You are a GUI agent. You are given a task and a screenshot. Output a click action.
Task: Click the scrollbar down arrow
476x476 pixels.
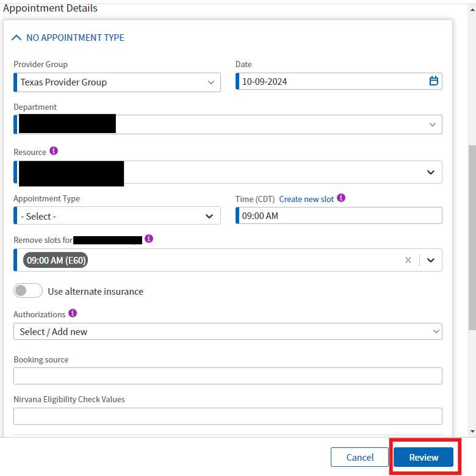point(472,431)
